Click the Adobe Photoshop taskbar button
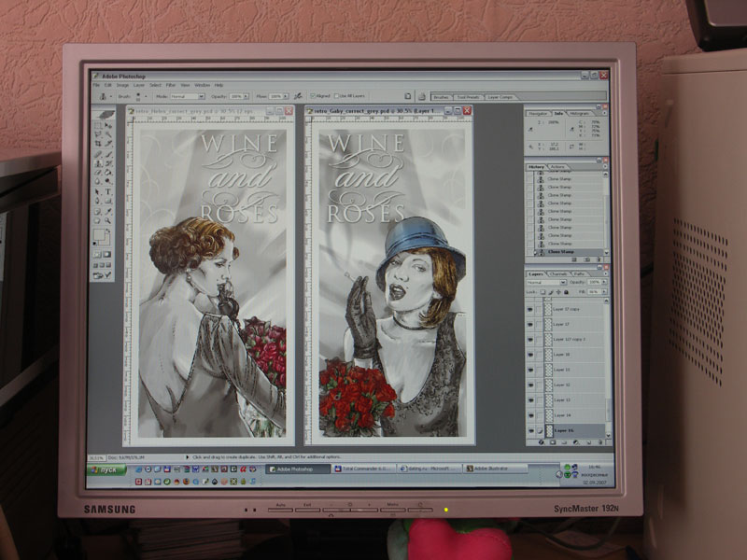The image size is (747, 560). pyautogui.click(x=297, y=469)
